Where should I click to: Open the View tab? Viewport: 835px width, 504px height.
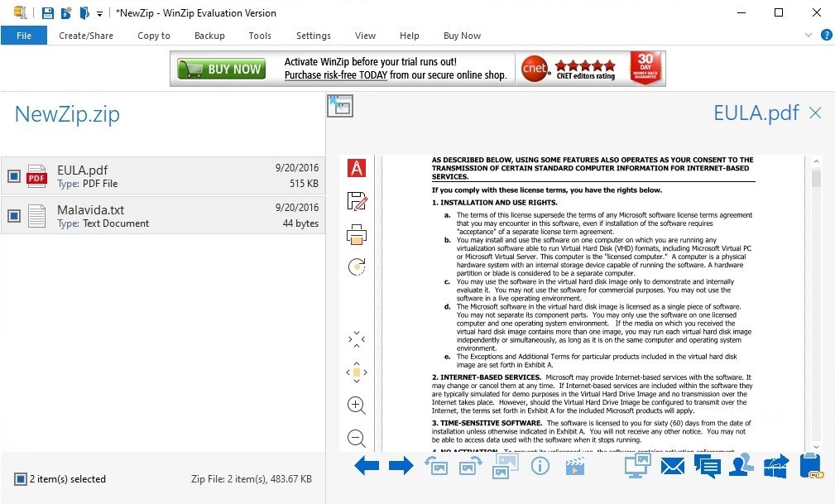click(x=365, y=36)
